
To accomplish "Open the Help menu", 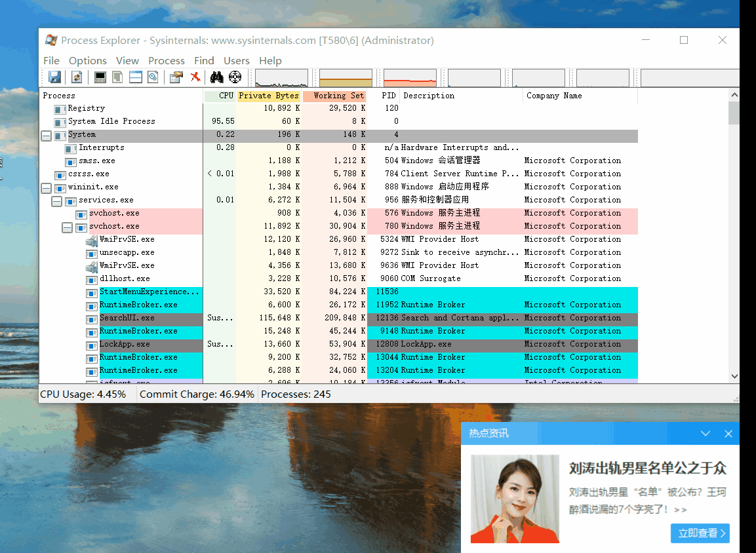I will (x=271, y=61).
